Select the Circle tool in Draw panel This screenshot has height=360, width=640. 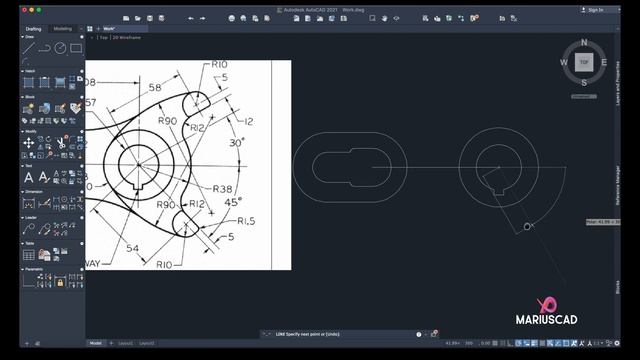(60, 48)
